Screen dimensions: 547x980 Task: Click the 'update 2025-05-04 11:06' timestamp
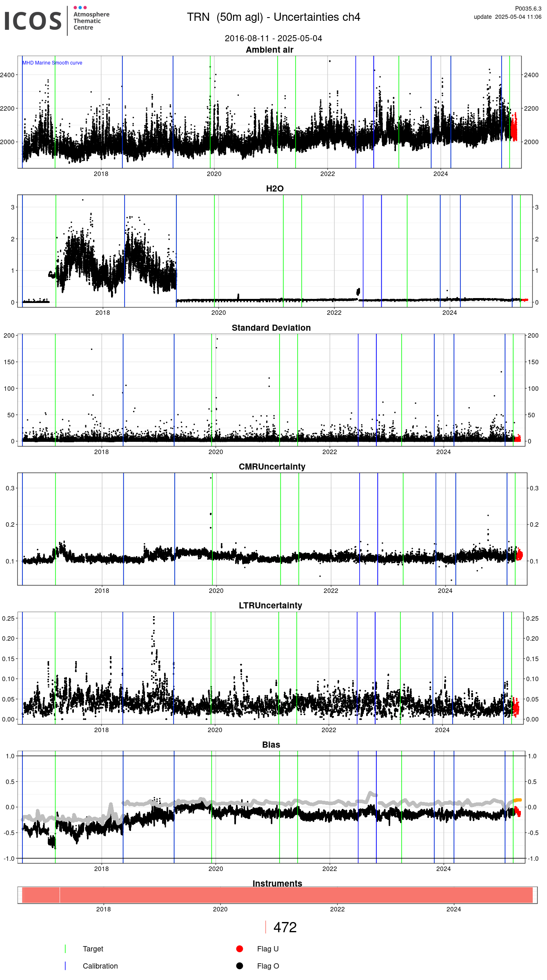[x=507, y=17]
